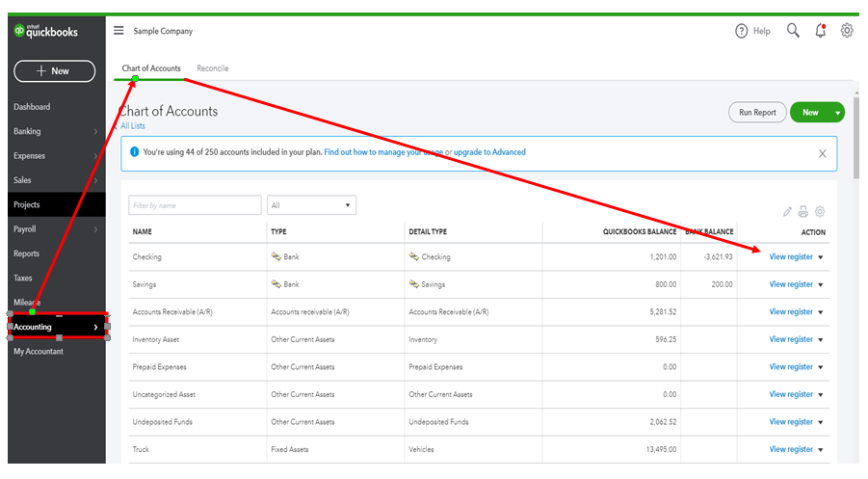Open Find out how to manage usage link
The image size is (868, 479).
click(x=383, y=151)
